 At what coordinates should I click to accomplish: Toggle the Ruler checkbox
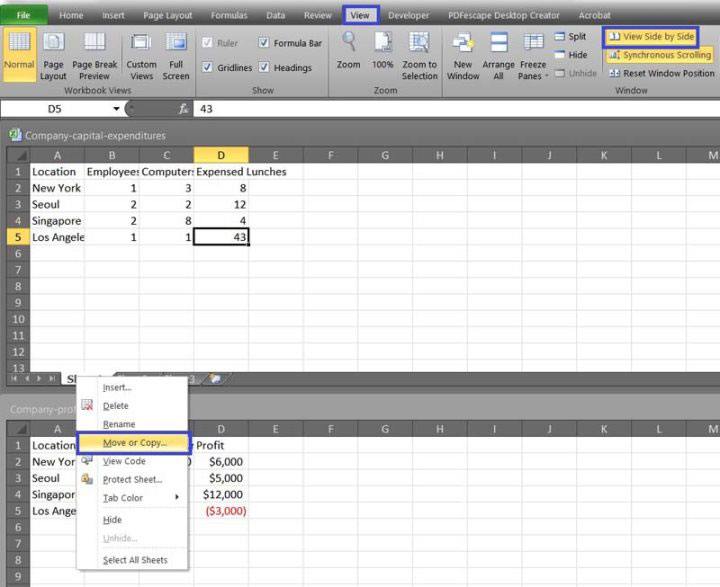(207, 43)
